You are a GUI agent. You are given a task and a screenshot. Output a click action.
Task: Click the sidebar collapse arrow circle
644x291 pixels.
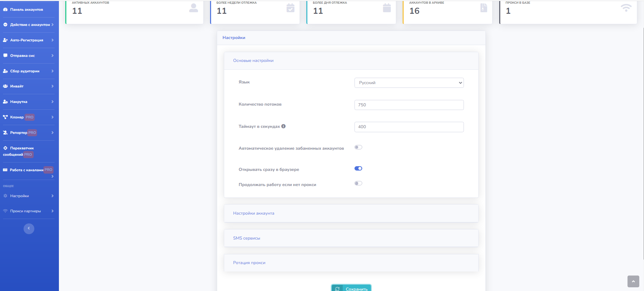click(x=29, y=229)
